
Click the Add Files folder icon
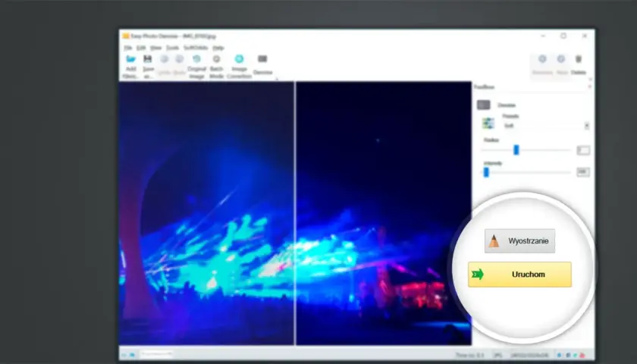130,59
